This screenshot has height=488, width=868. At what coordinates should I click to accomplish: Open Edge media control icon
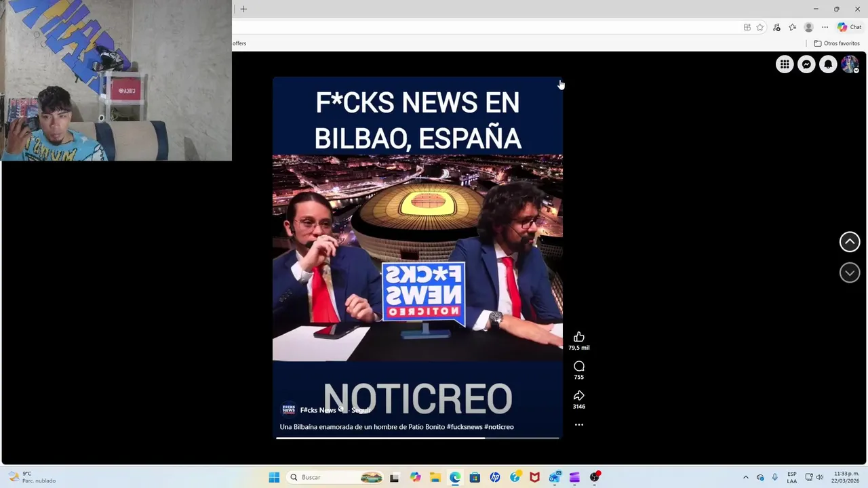[776, 27]
